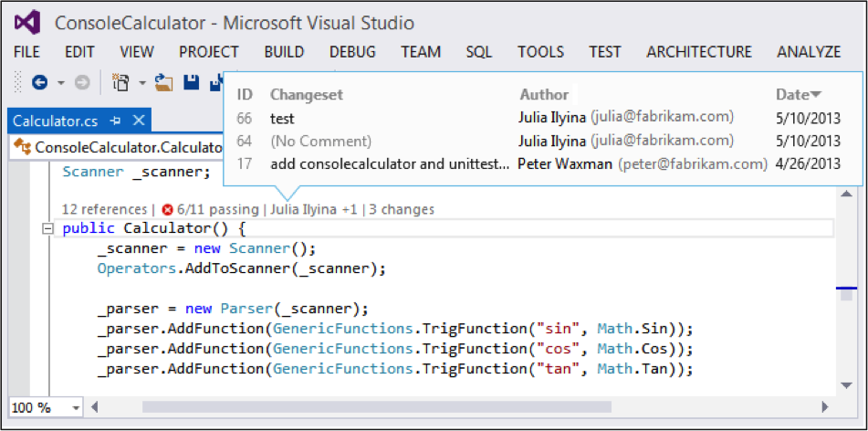The image size is (868, 431).
Task: Click the new Parser(_scanner) line
Action: pyautogui.click(x=233, y=308)
